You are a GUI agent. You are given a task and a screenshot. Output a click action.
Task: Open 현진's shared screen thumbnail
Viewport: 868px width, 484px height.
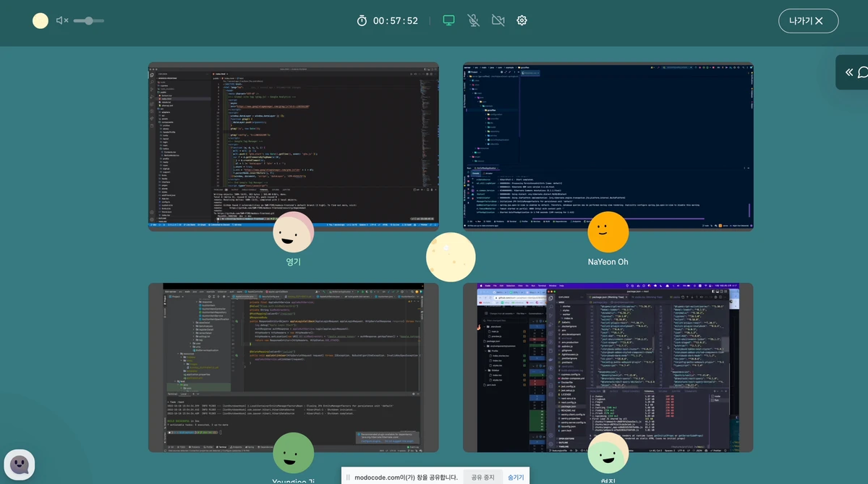click(x=608, y=368)
